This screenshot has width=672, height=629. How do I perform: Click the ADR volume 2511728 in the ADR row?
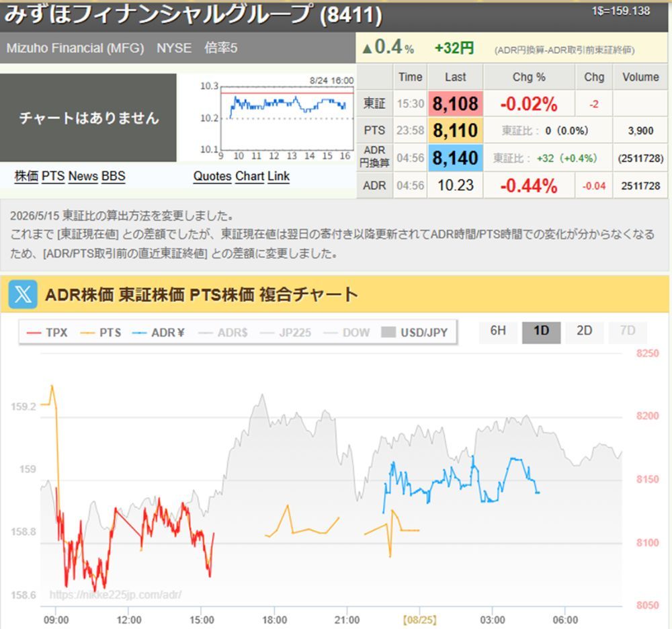coord(640,185)
